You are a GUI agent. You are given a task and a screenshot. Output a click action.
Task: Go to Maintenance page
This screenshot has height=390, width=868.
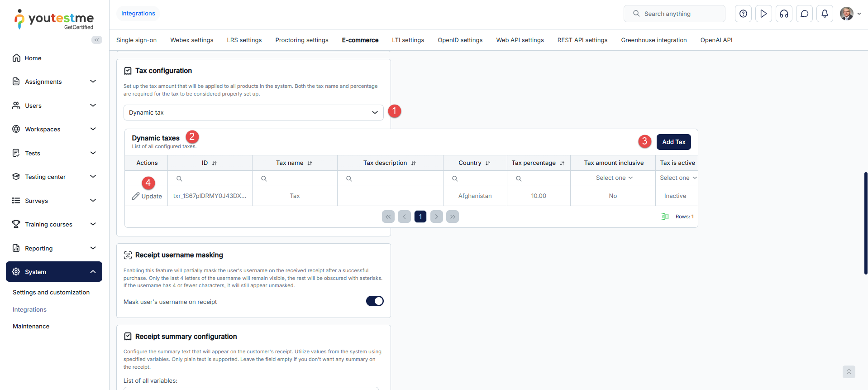pos(31,326)
